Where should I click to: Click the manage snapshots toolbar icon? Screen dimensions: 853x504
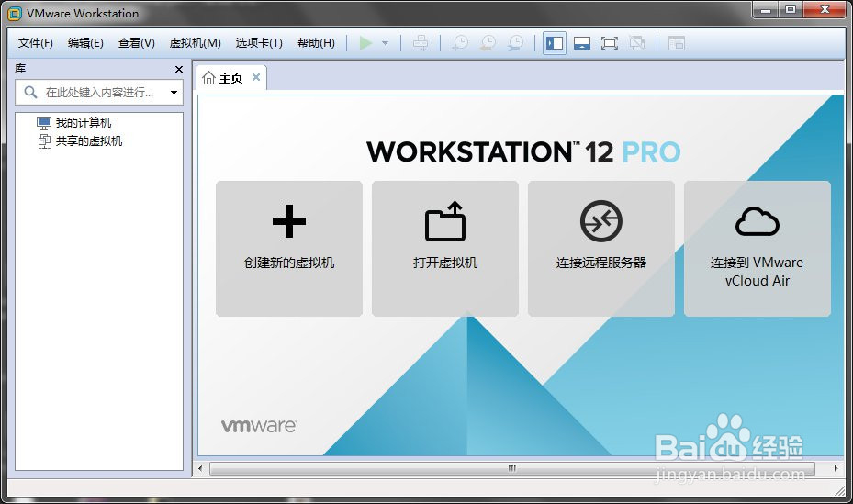point(515,43)
